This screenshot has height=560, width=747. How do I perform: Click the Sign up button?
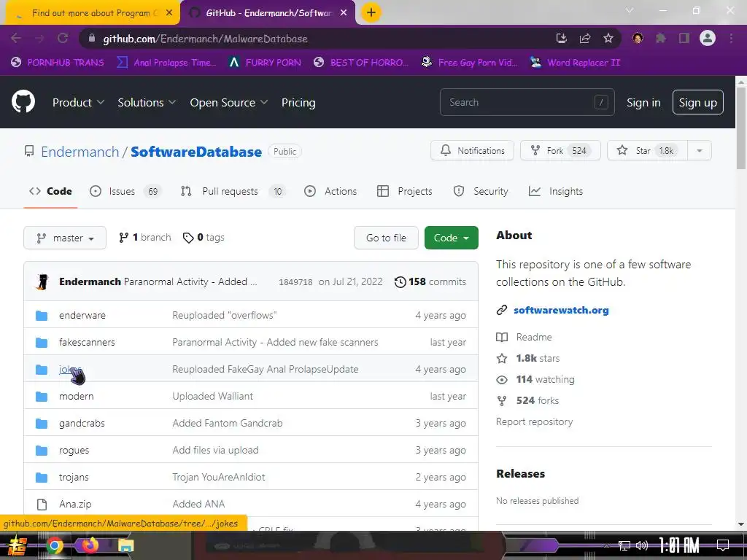pos(697,102)
